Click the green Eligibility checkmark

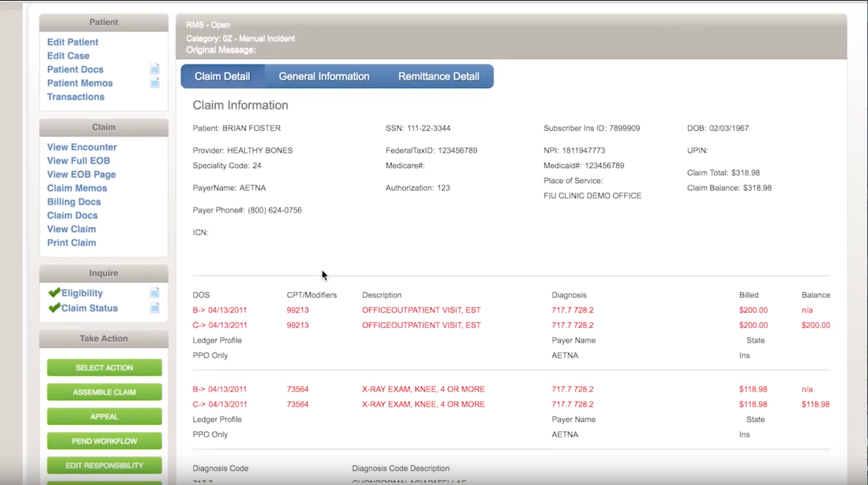click(54, 293)
